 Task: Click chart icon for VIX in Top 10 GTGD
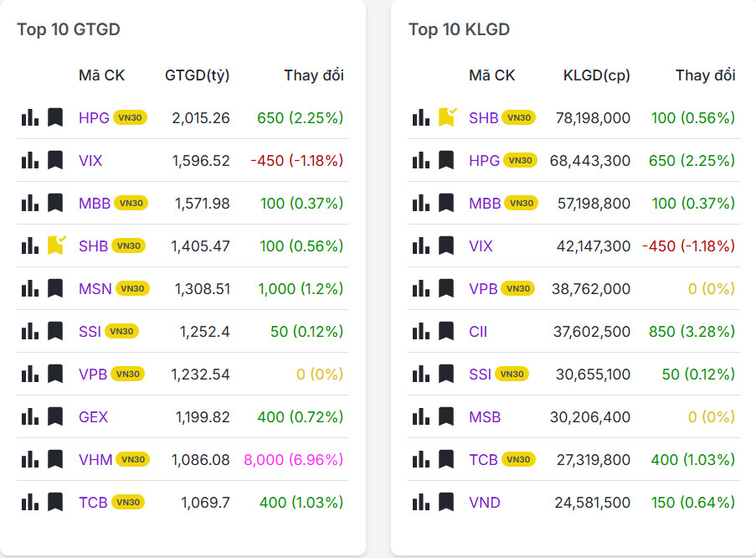click(x=30, y=160)
